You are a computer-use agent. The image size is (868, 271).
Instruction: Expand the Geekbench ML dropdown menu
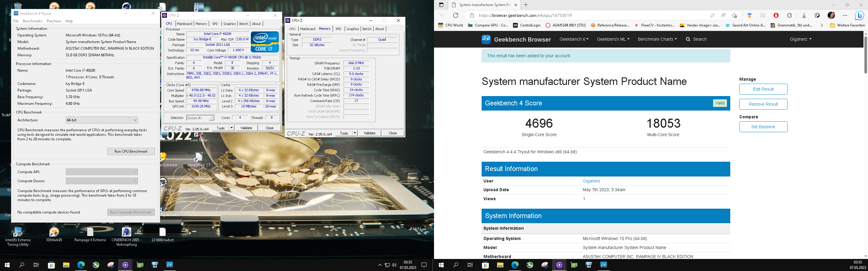(613, 39)
